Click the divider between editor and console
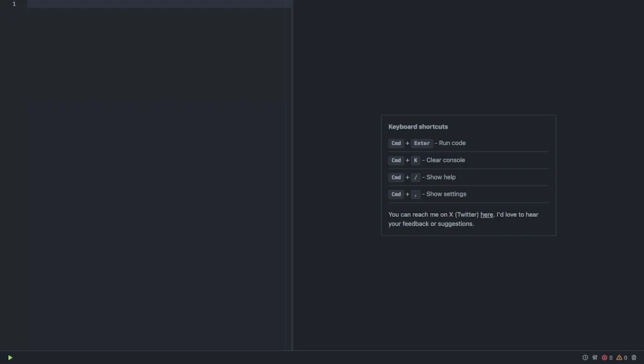This screenshot has width=644, height=364. tap(291, 176)
